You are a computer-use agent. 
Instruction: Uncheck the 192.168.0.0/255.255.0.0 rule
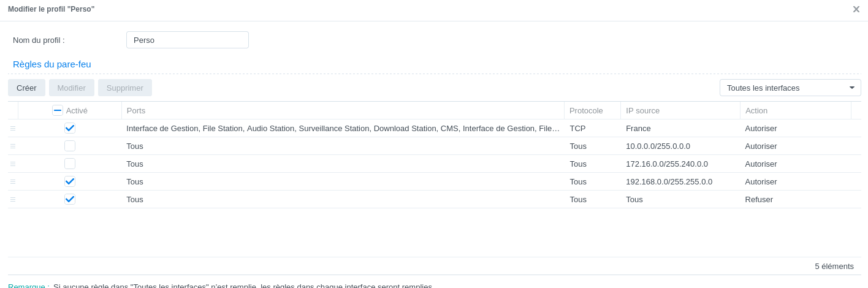[x=70, y=181]
